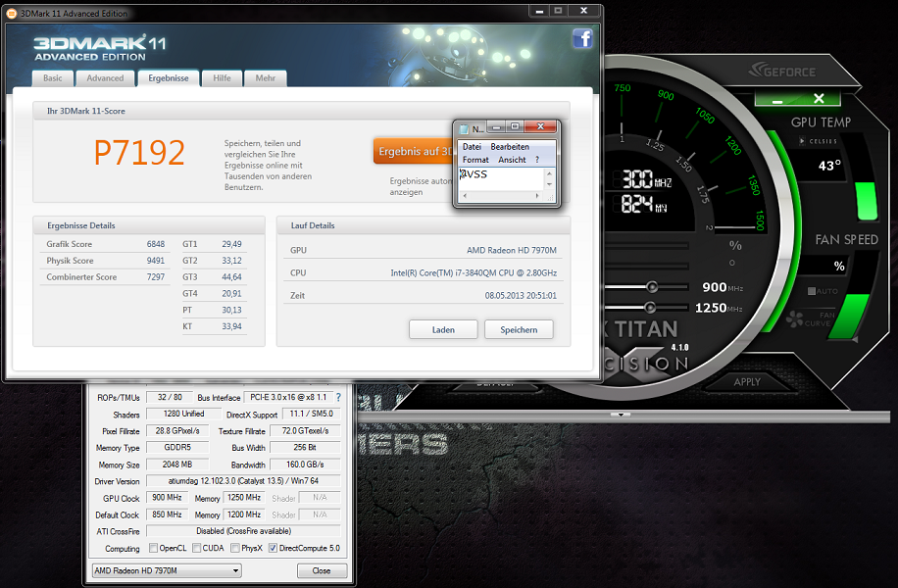The image size is (898, 588).
Task: Click the fan curve icon in Precision
Action: pyautogui.click(x=794, y=318)
